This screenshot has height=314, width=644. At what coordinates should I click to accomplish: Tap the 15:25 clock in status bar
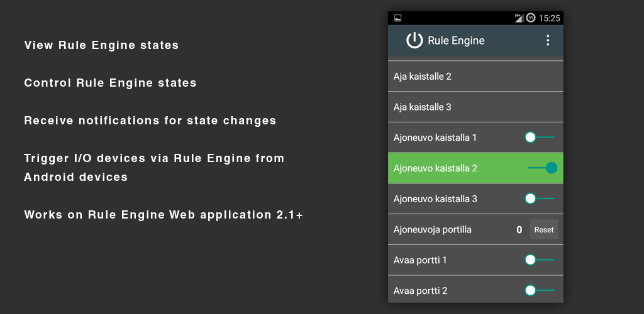pos(549,18)
